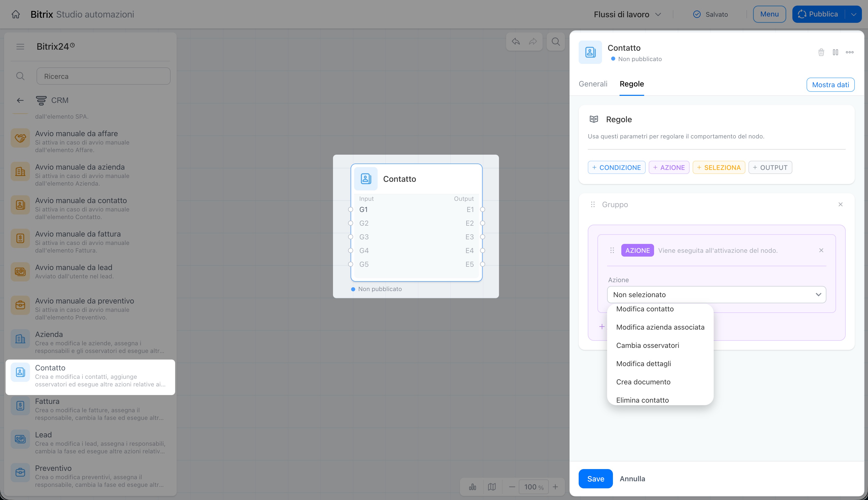Open the hamburger menu next to Bitrix24

(20, 46)
